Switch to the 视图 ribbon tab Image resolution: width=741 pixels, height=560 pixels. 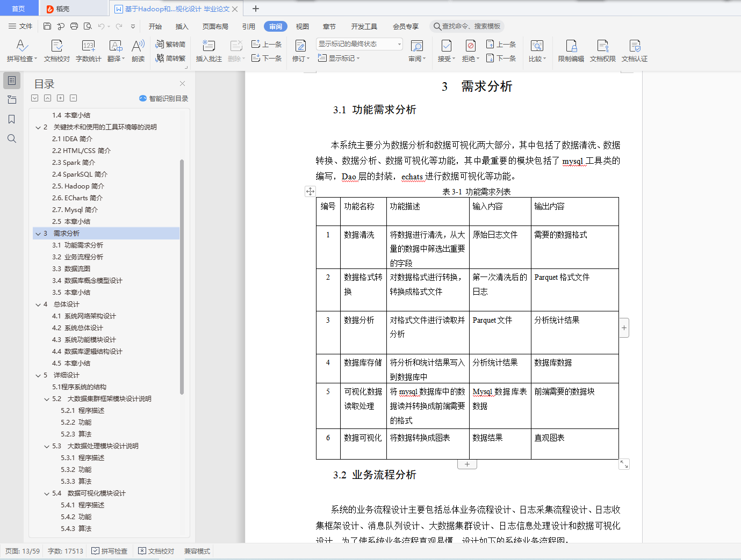[303, 26]
